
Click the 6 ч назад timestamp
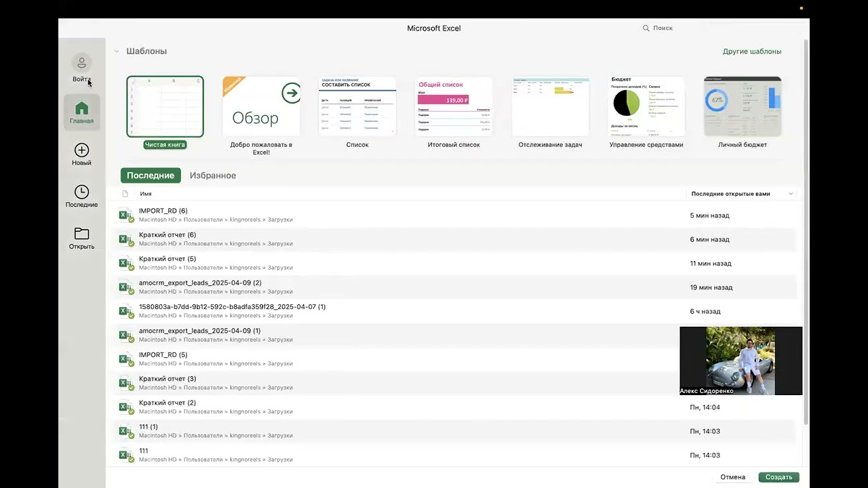click(705, 312)
